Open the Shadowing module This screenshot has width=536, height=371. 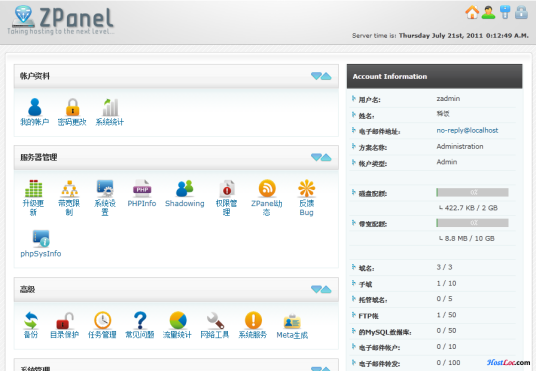point(185,188)
